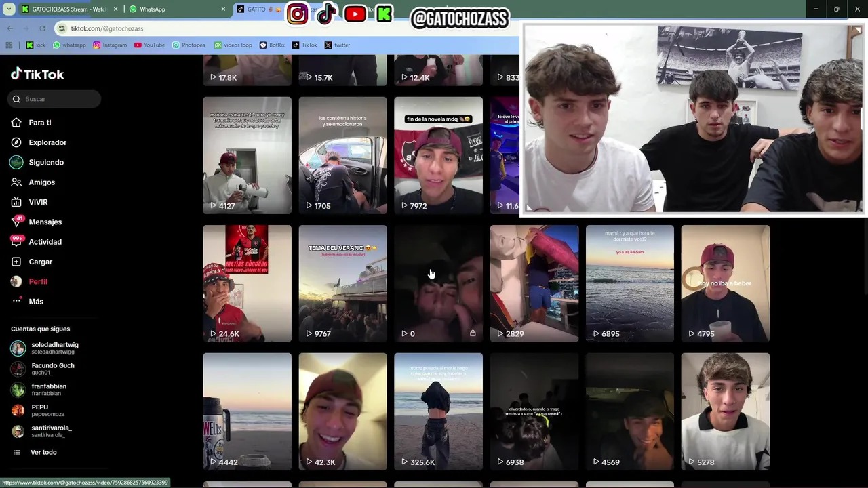Open the video with 4795 views
This screenshot has width=868, height=488.
726,283
